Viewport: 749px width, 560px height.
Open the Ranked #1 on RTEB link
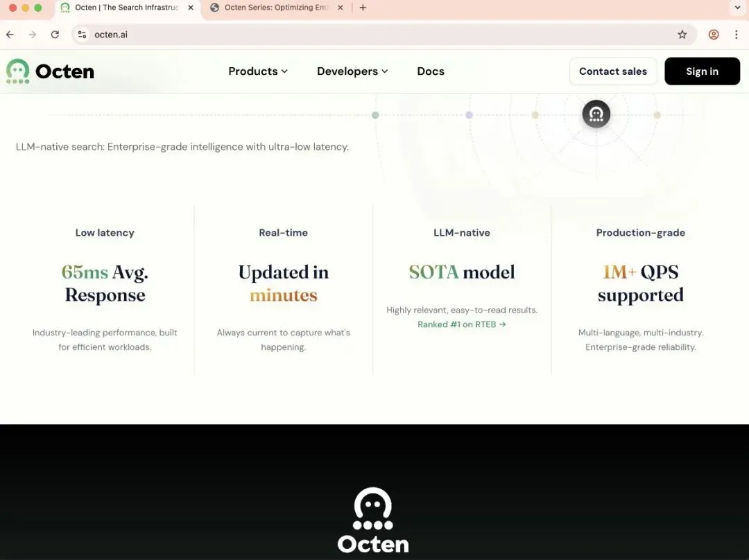pyautogui.click(x=461, y=324)
